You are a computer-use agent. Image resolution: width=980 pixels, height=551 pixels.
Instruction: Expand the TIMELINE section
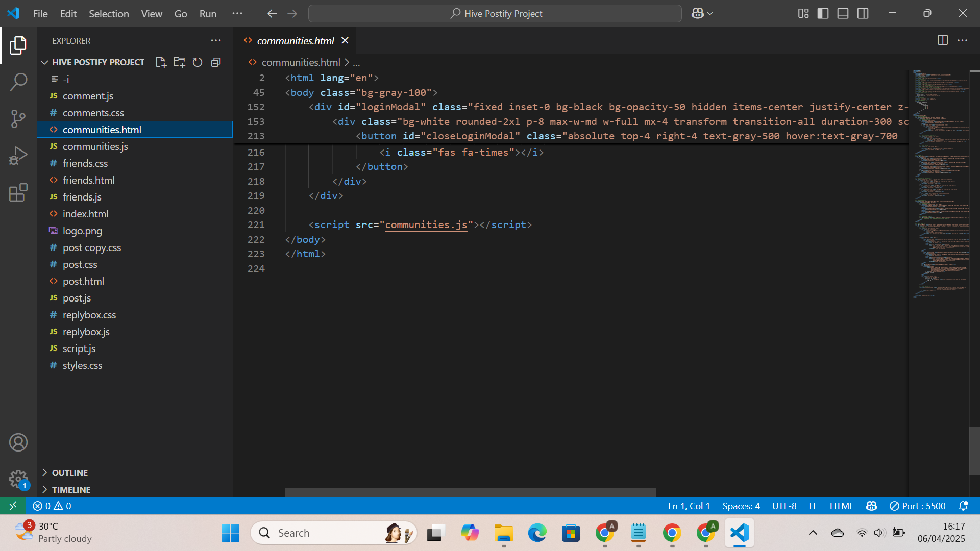[135, 490]
